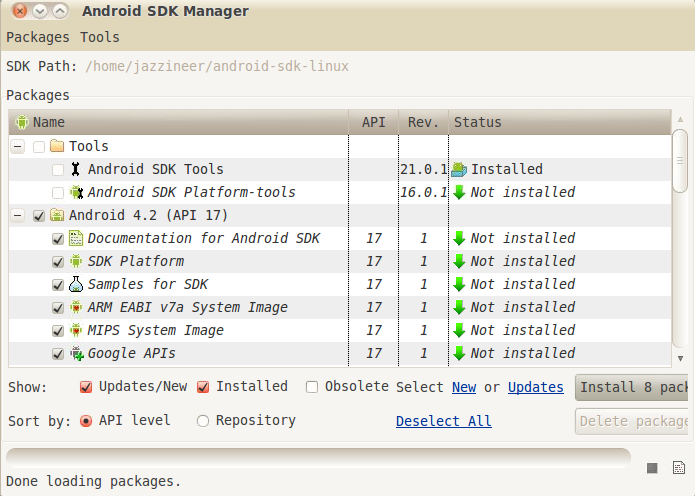Click the package list scrollbar thumb
Viewport: 695px width, 496px height.
point(680,161)
